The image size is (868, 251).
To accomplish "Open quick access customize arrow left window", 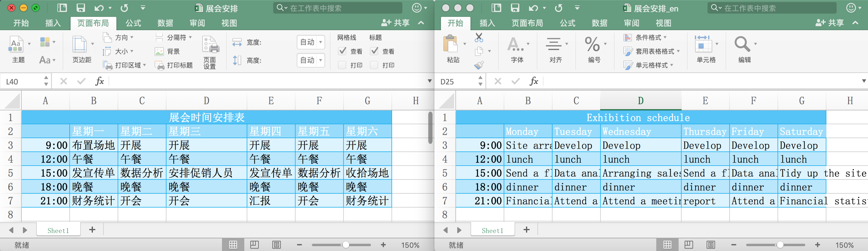I will coord(143,8).
